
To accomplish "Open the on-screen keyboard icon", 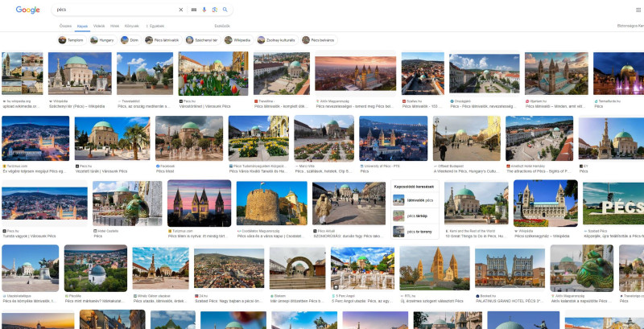I will click(x=194, y=10).
